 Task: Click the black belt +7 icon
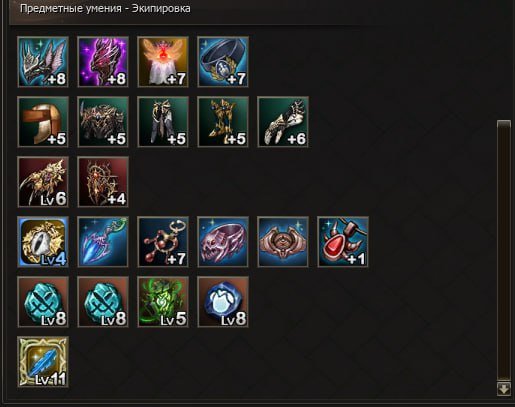click(x=223, y=62)
